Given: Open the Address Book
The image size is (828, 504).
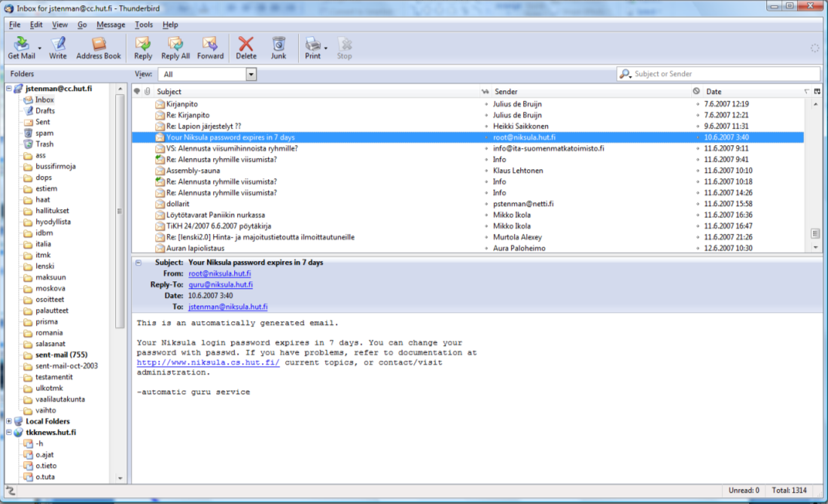Looking at the screenshot, I should coord(98,48).
